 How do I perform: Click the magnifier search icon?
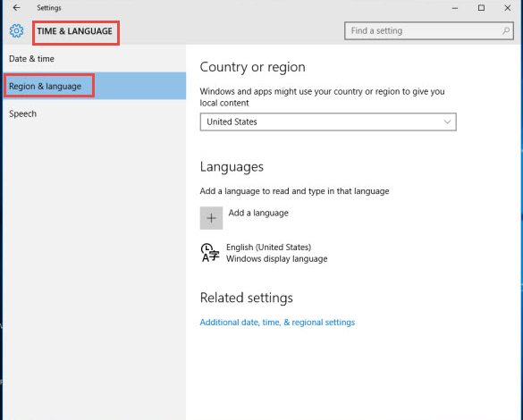[x=506, y=30]
